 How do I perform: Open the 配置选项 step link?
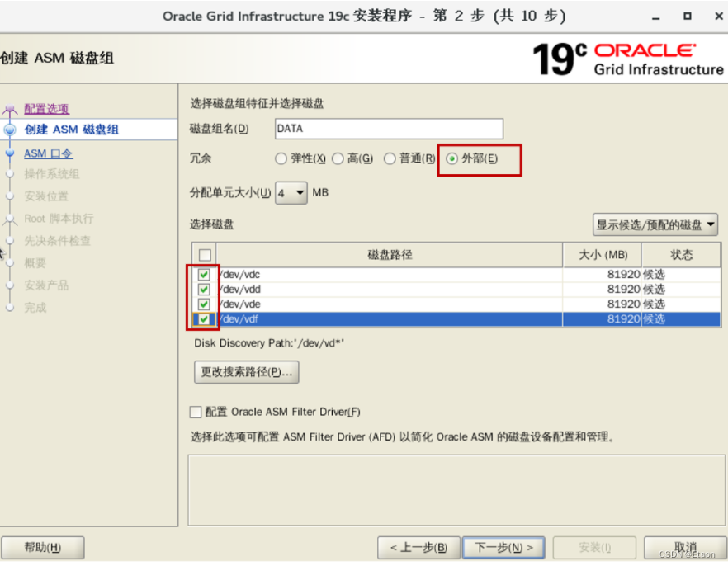coord(46,109)
